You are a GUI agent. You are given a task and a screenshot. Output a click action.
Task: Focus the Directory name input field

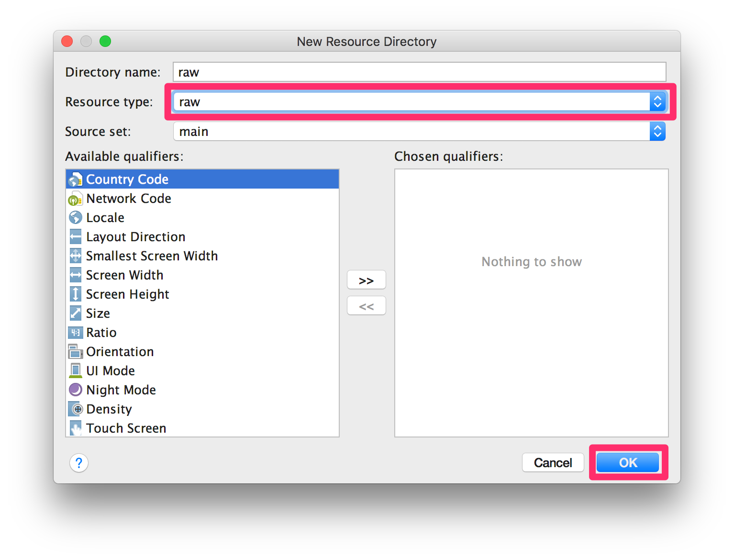[419, 72]
